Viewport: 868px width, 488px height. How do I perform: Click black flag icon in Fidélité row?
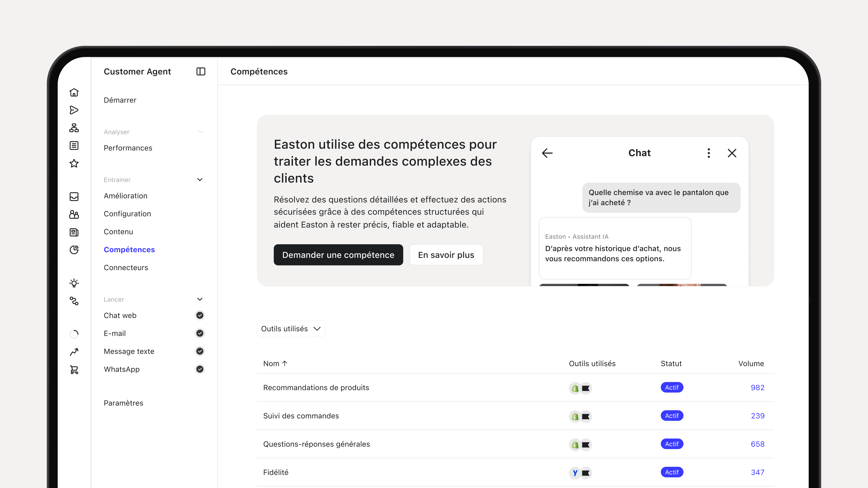[586, 473]
